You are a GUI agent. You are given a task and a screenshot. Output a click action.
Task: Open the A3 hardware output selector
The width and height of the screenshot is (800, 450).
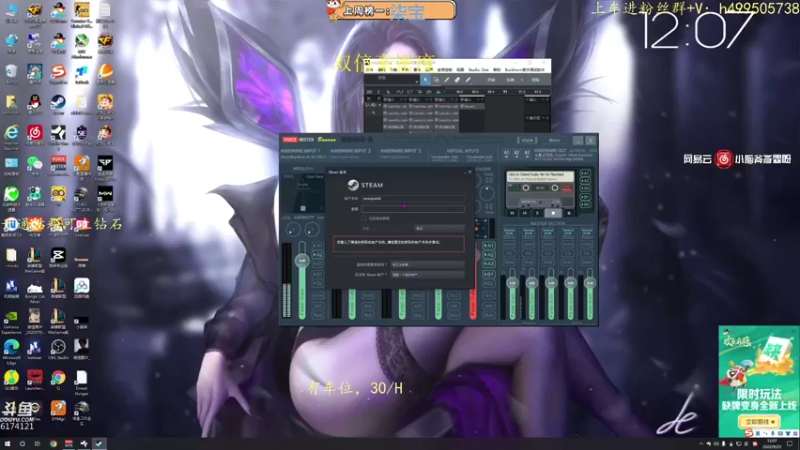[527, 153]
